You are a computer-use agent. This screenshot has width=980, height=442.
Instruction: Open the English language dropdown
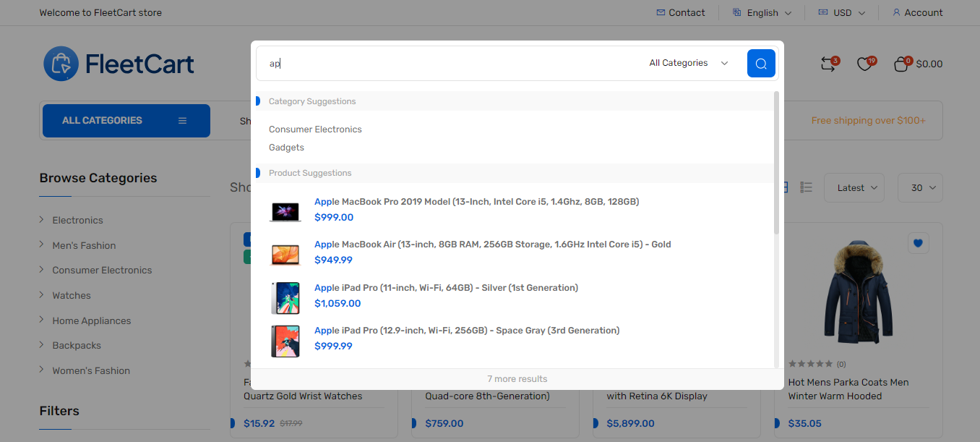pyautogui.click(x=762, y=12)
